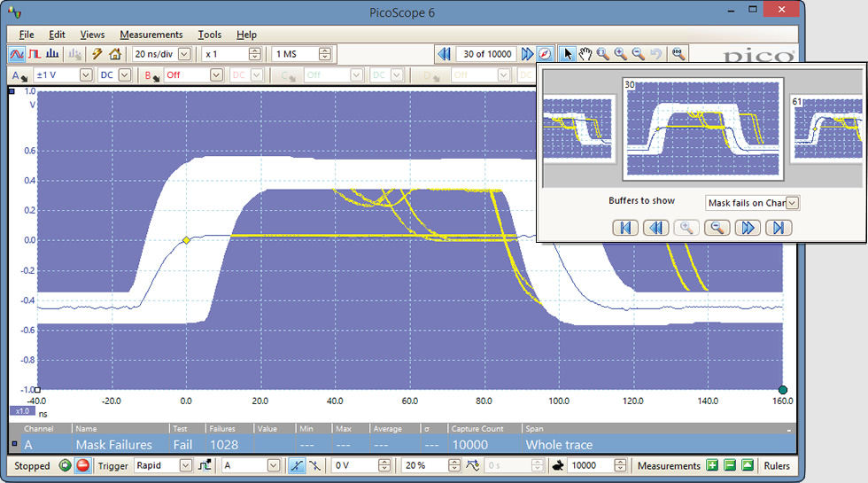The image size is (868, 483).
Task: Click the buffer number field 30 of 10000
Action: click(x=486, y=54)
